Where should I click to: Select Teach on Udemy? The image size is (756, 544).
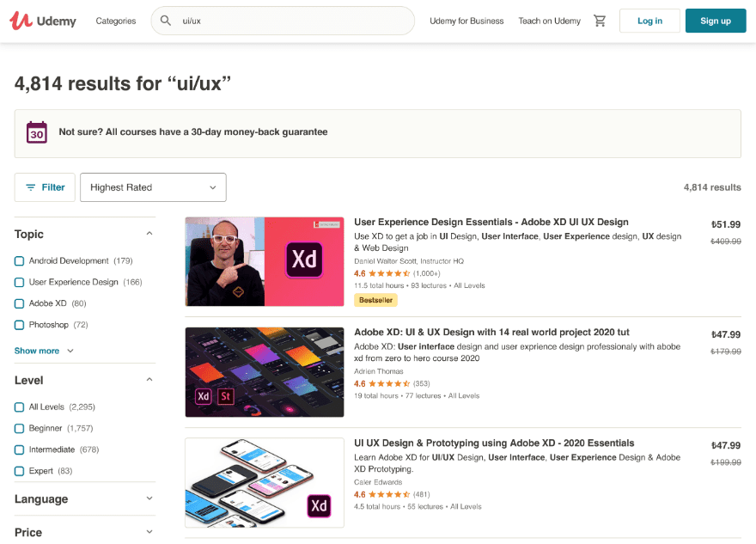tap(549, 21)
